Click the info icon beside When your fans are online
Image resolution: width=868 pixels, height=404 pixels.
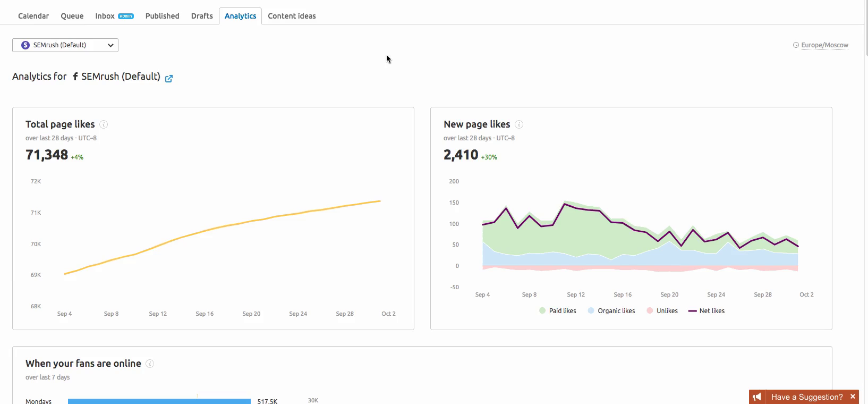[x=150, y=364]
